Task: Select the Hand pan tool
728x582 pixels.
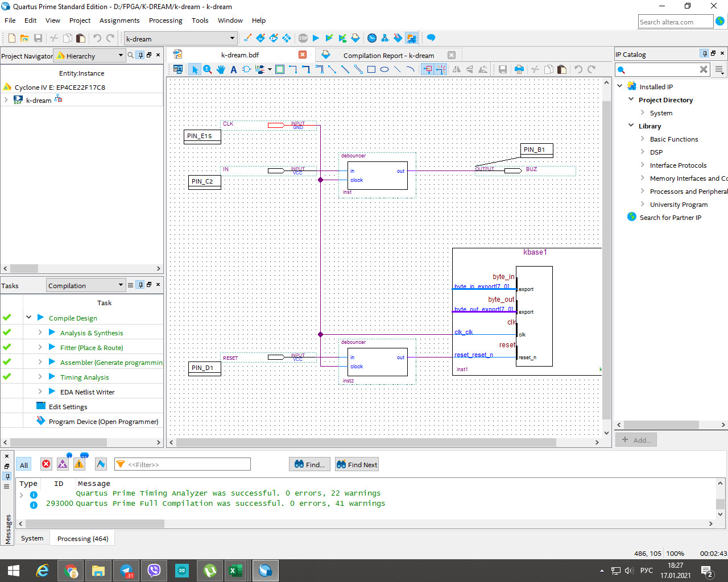Action: tap(221, 69)
